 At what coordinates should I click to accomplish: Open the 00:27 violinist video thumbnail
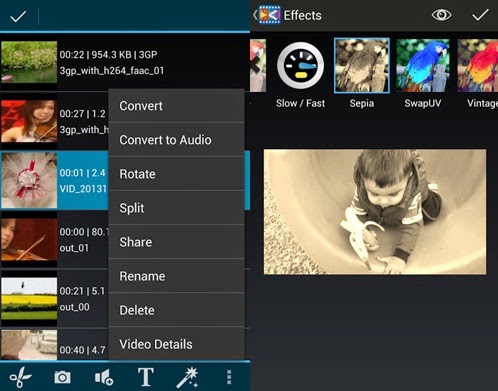pos(29,121)
